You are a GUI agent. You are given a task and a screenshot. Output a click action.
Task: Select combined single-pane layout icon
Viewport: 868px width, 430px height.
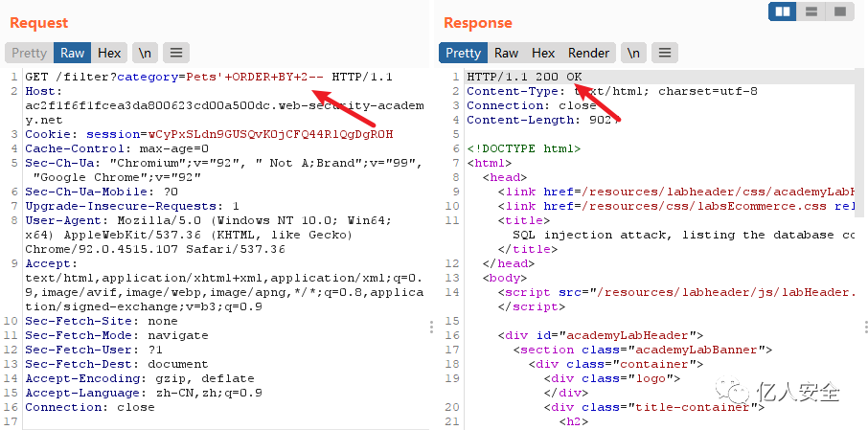(840, 11)
